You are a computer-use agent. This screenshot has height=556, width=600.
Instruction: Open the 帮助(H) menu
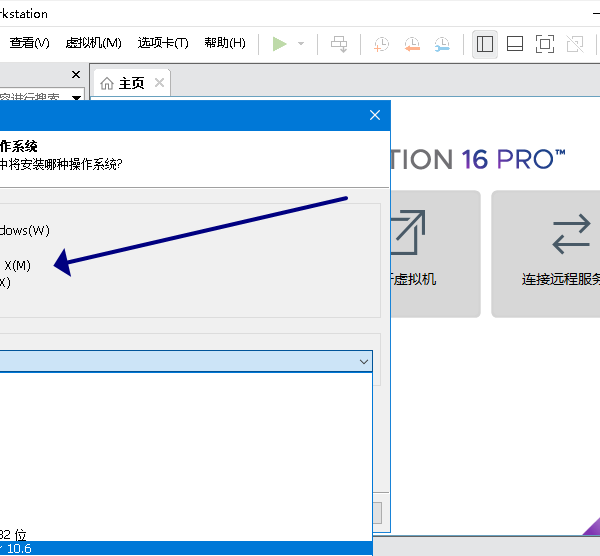[x=225, y=43]
